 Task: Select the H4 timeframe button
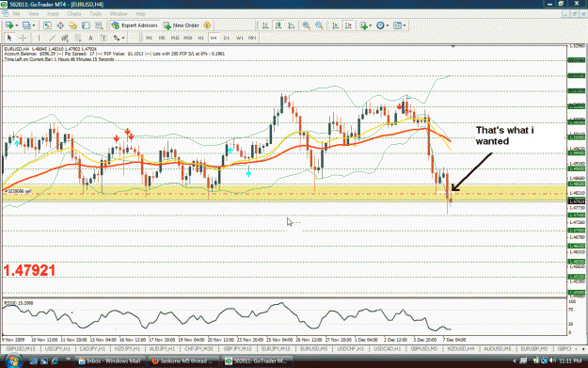tap(214, 38)
